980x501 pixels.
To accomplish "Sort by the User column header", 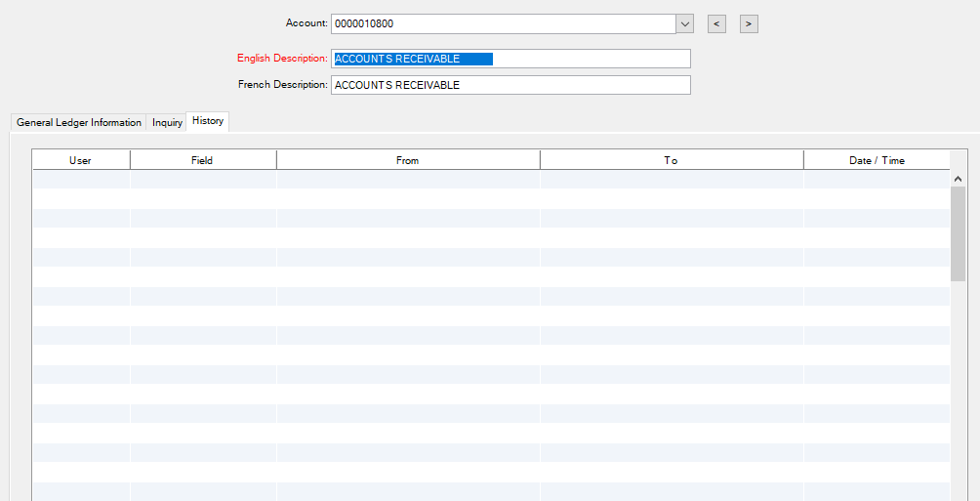I will click(81, 160).
